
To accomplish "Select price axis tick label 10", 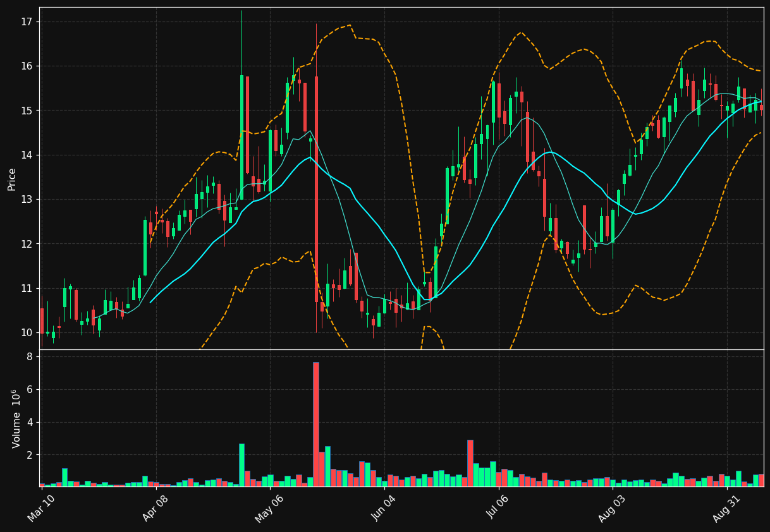I will click(x=28, y=333).
